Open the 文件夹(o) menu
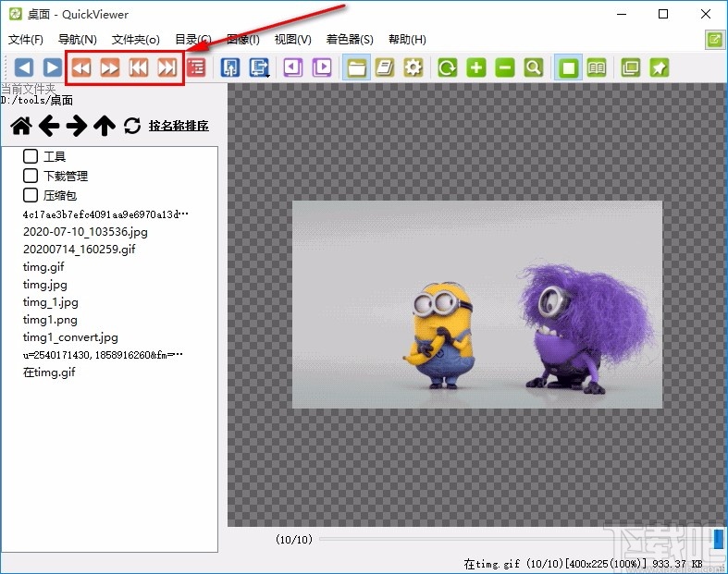The image size is (728, 574). (x=136, y=40)
